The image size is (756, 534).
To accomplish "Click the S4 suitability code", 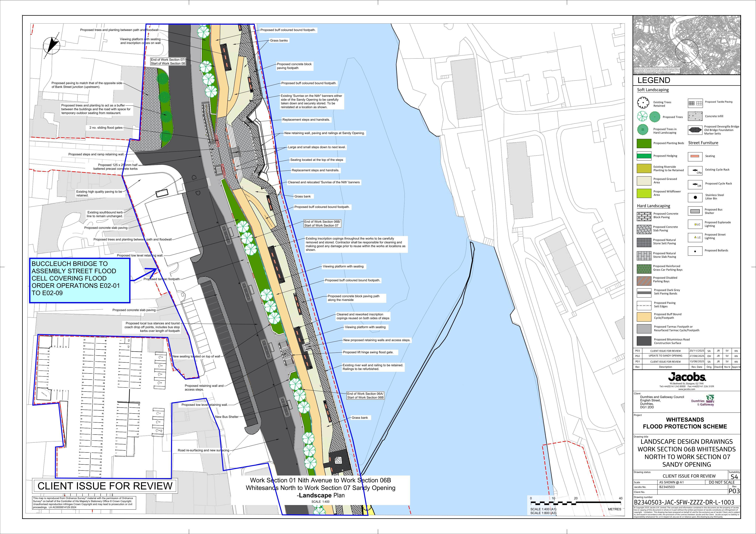I will pos(734,476).
